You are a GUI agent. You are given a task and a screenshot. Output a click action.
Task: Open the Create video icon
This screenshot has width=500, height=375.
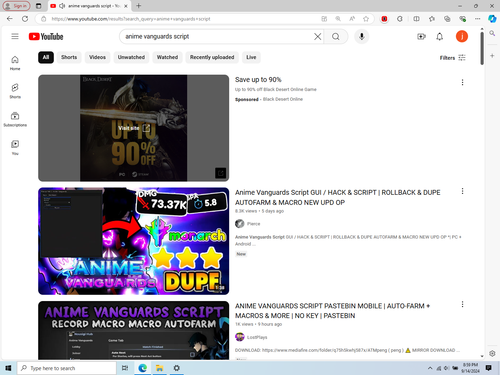[x=421, y=36]
